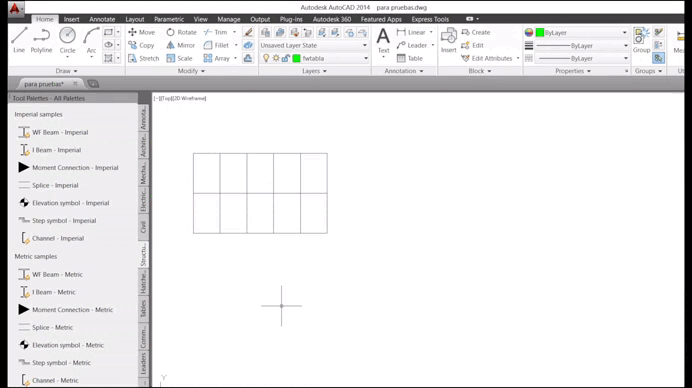Click the Text annotation tool
Viewport: 692px width, 388px height.
(383, 40)
